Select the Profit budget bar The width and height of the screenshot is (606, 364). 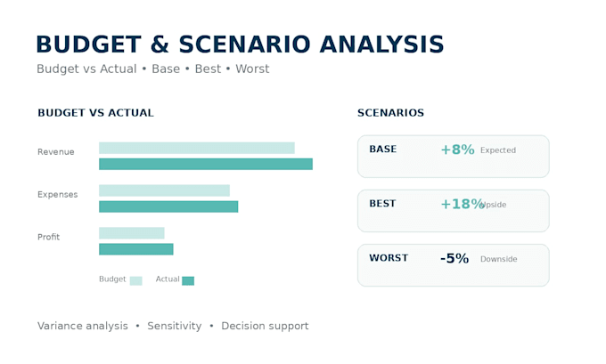tap(132, 233)
